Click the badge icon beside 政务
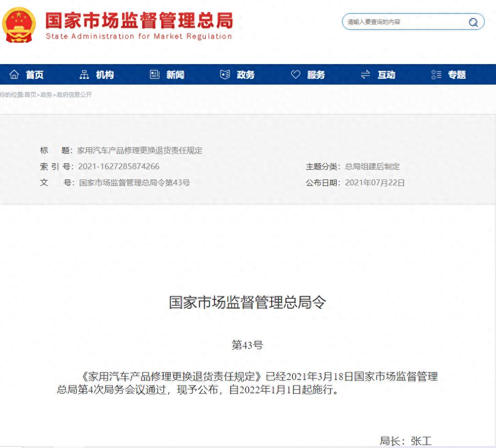 pos(225,74)
